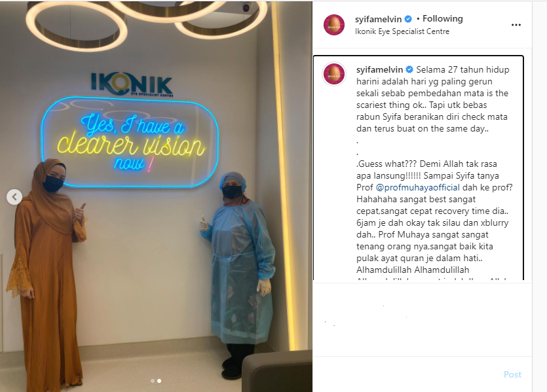Click verified badge in the caption username

click(409, 69)
